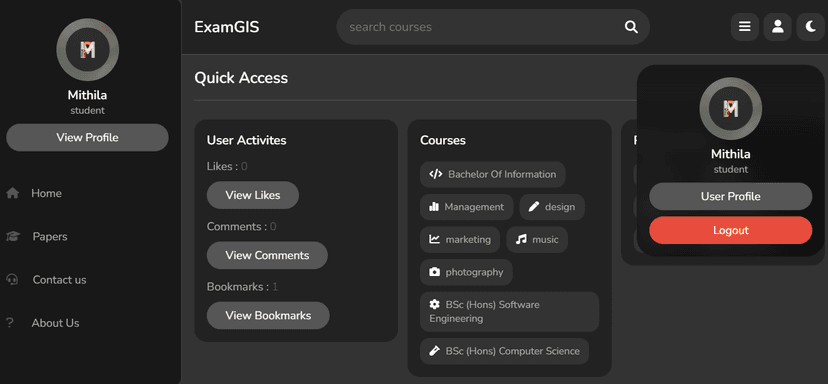
Task: Select the music course tag
Action: [537, 240]
